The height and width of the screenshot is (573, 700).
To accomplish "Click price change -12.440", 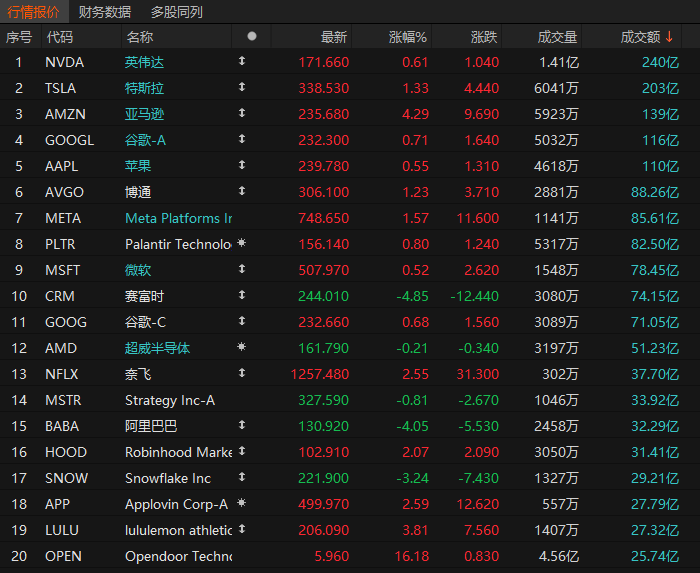I will click(475, 296).
